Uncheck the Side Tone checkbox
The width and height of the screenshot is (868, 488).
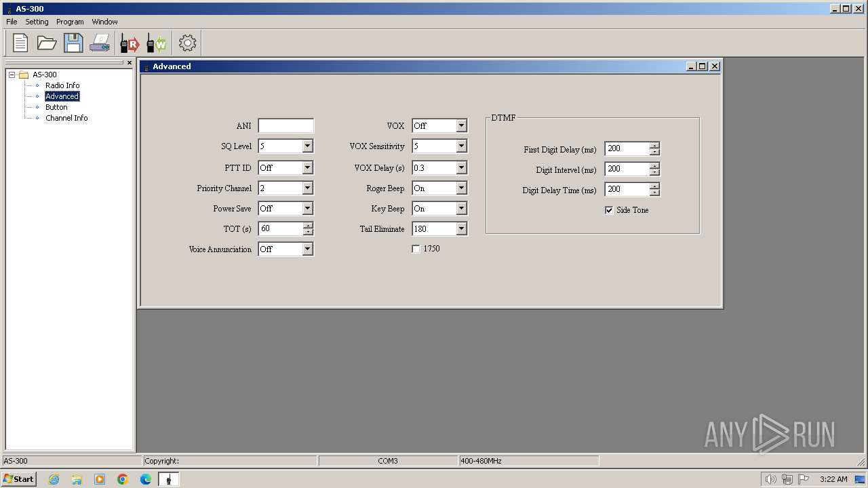coord(609,210)
